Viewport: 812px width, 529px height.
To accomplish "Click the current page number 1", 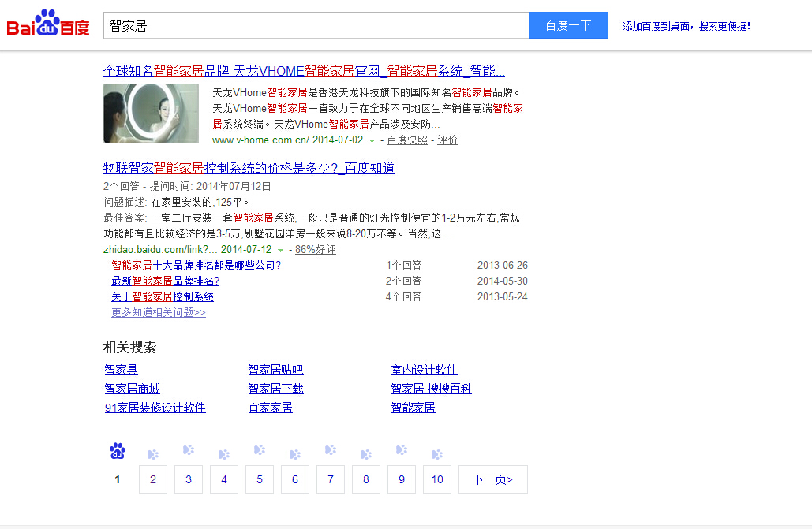I will click(x=118, y=479).
